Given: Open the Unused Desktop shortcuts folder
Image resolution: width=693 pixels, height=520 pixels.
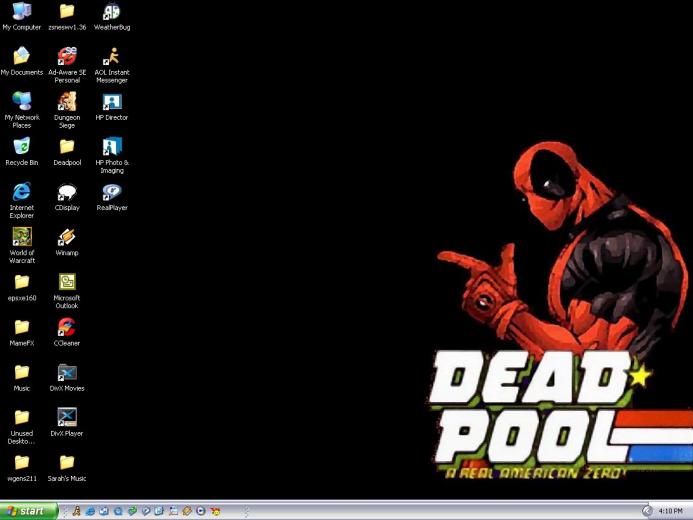Looking at the screenshot, I should pos(21,427).
